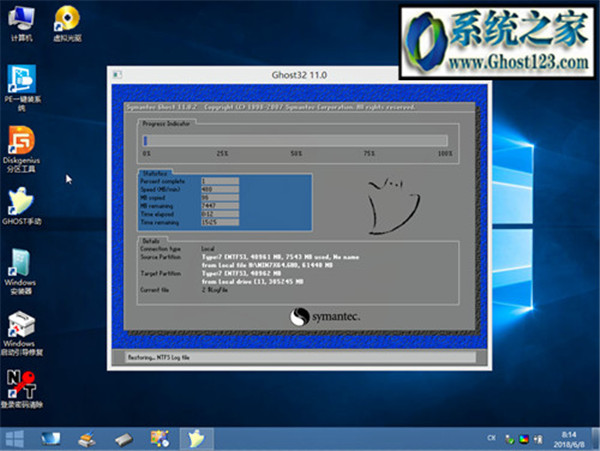Click the Target Partition details line
This screenshot has height=451, width=600.
click(x=241, y=274)
